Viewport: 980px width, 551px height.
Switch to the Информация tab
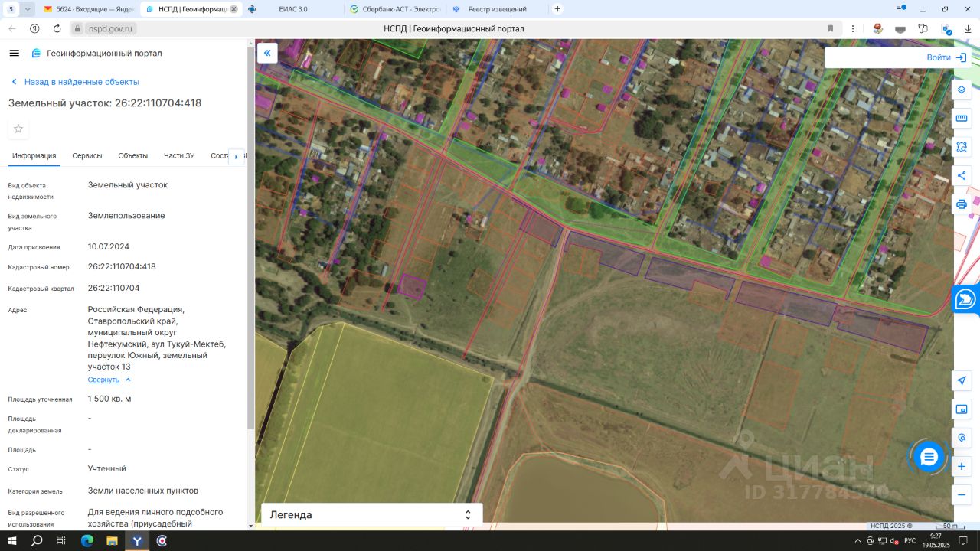pyautogui.click(x=34, y=155)
